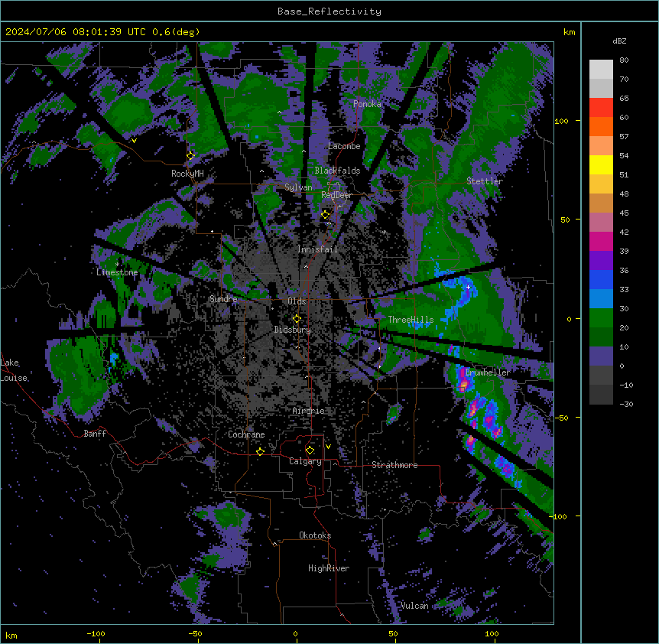Click the Airdrie city label
Image resolution: width=659 pixels, height=644 pixels.
click(308, 411)
